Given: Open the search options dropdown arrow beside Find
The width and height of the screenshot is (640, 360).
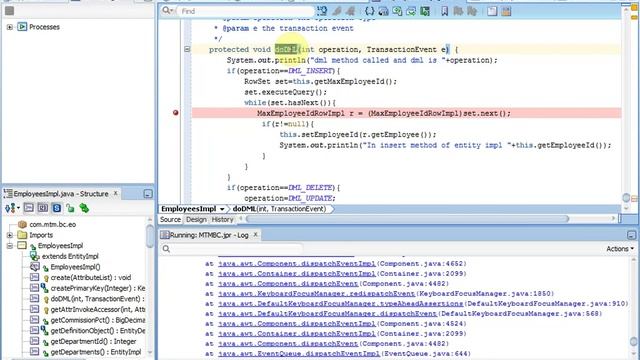Looking at the screenshot, I should [x=173, y=11].
